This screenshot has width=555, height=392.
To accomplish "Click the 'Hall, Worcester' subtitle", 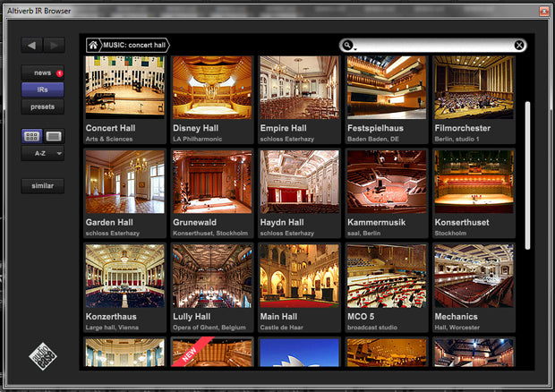I will click(457, 328).
